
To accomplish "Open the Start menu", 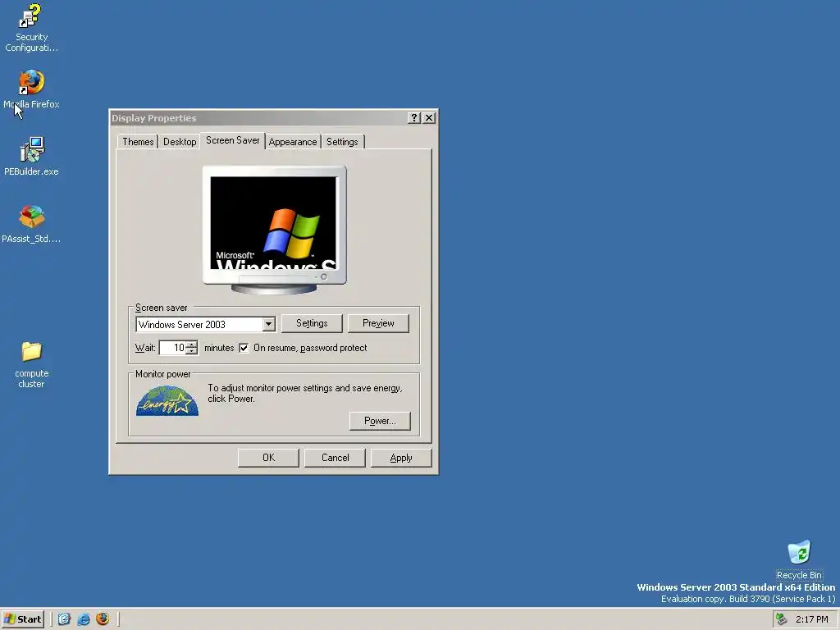I will tap(23, 619).
